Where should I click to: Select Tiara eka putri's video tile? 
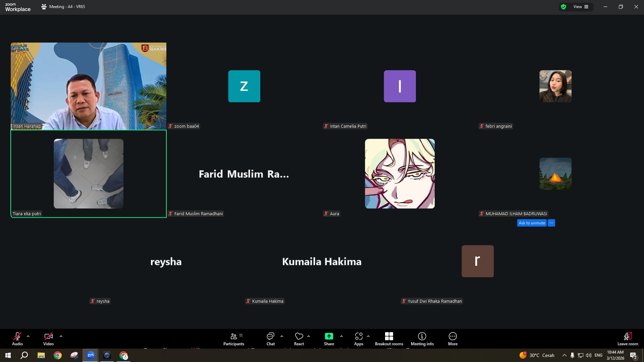[89, 174]
